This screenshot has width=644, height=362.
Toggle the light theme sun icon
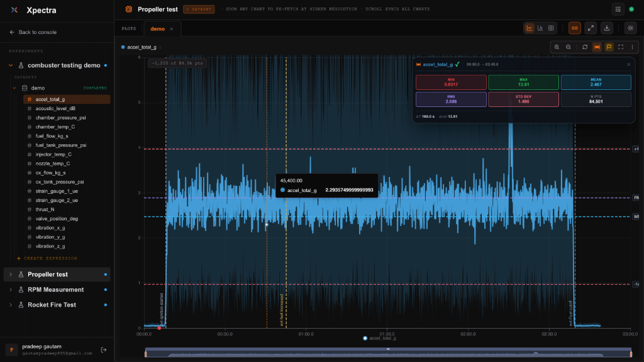(x=630, y=28)
